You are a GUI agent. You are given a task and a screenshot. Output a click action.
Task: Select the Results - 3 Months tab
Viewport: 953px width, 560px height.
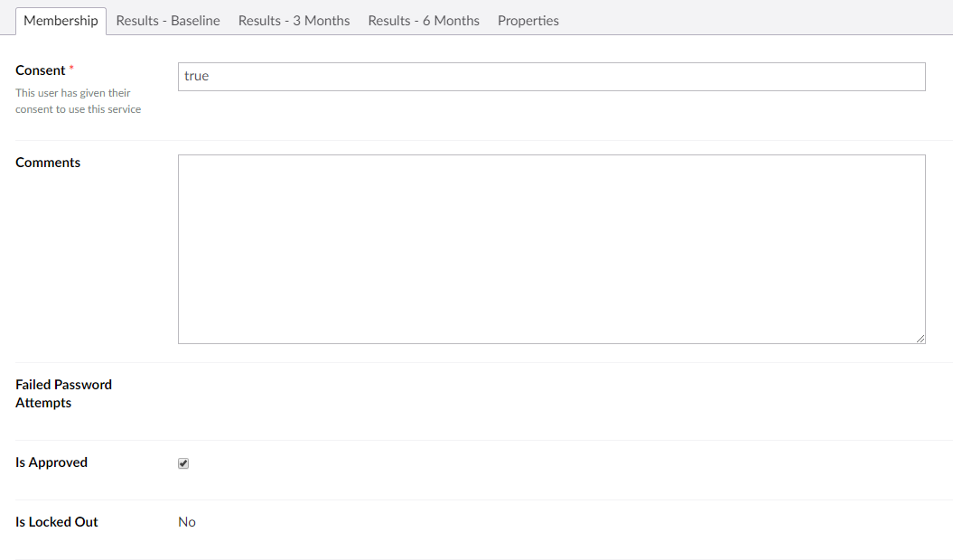[x=294, y=21]
